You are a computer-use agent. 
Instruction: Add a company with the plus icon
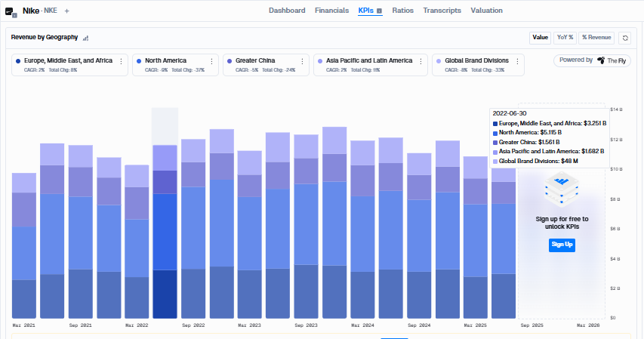67,11
